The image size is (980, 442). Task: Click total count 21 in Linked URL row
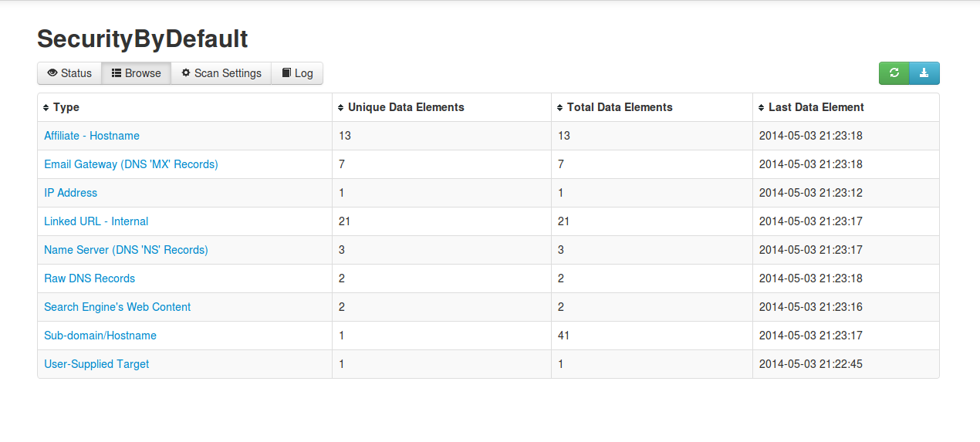pyautogui.click(x=564, y=221)
